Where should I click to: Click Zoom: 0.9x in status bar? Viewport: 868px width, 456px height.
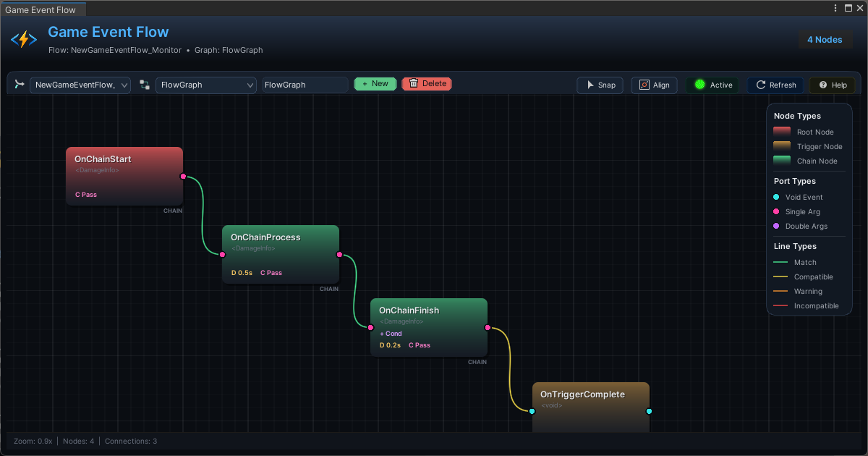pos(33,441)
